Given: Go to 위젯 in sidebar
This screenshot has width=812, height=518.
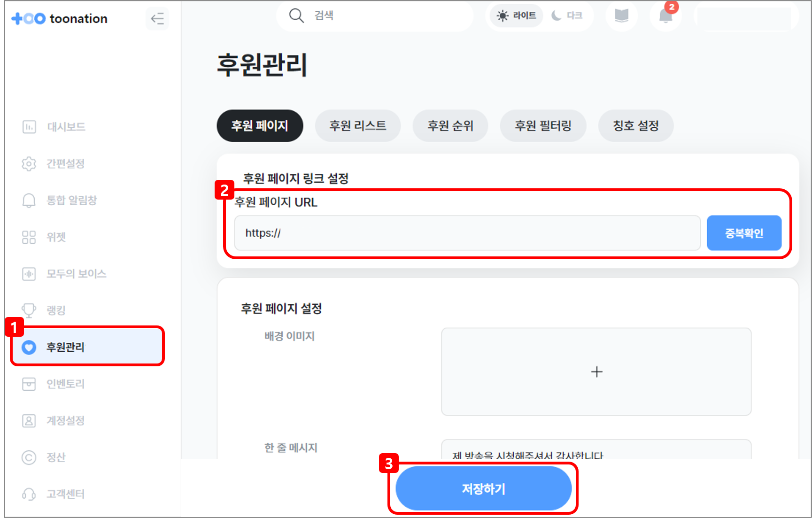Looking at the screenshot, I should click(x=56, y=237).
